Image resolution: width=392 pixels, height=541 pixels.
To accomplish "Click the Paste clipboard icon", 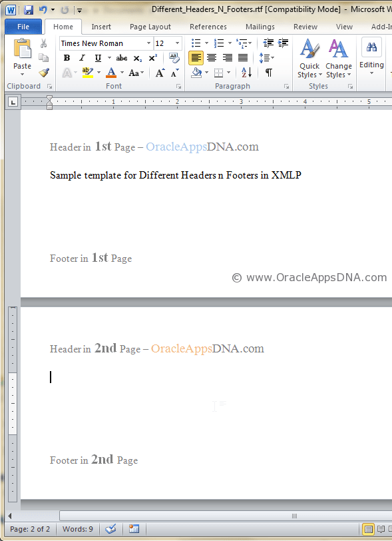I will (x=23, y=49).
